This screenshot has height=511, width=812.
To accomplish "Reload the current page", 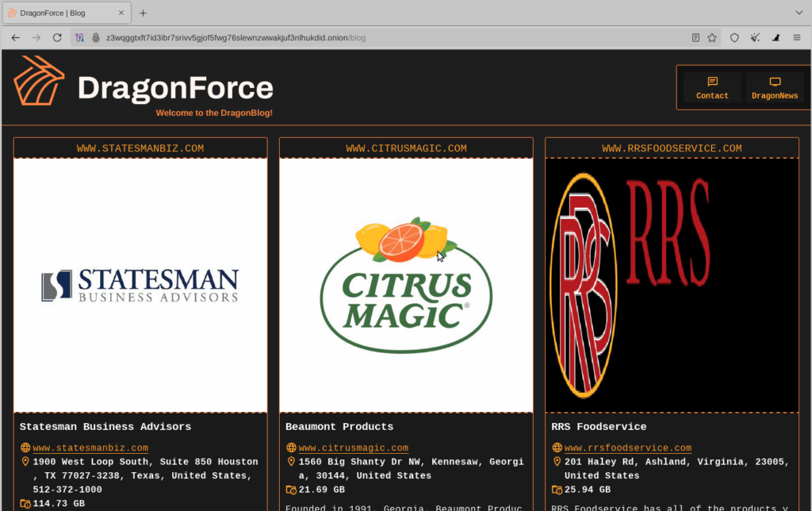I will (57, 38).
